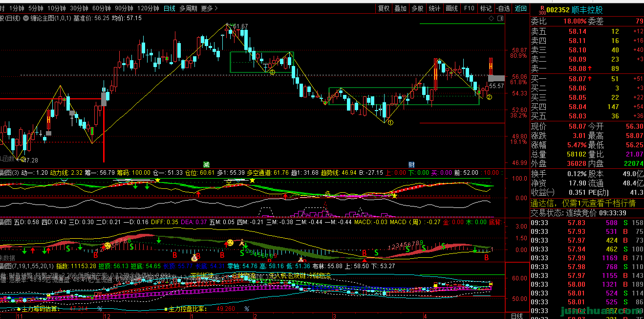Click the 返回 back button
Viewport: 644px width, 319px height.
pyautogui.click(x=521, y=8)
